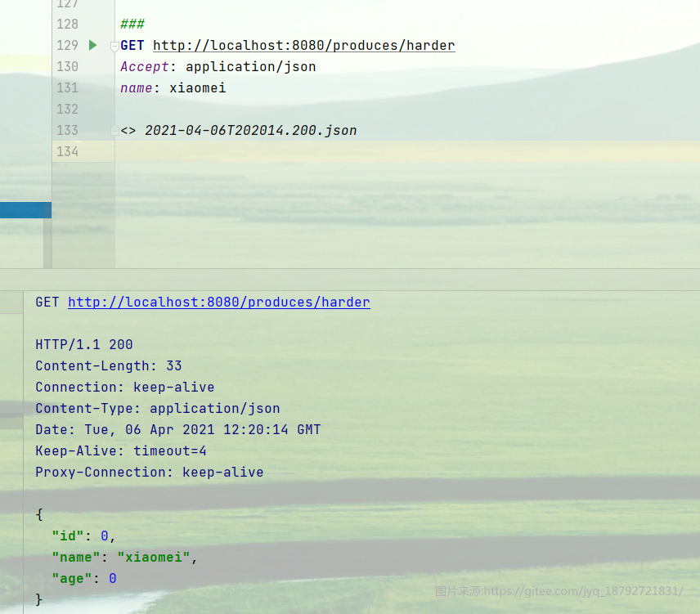Click the Date response header line
The width and height of the screenshot is (700, 614).
pos(177,429)
